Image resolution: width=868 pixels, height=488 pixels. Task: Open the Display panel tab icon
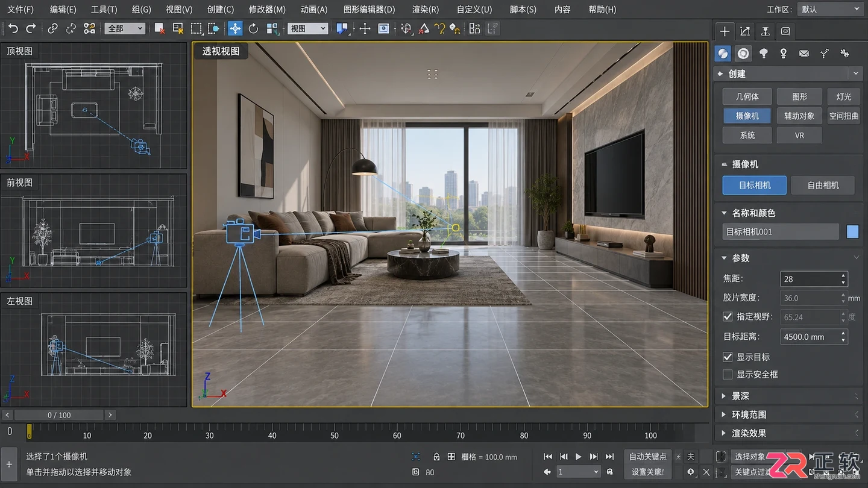coord(785,31)
